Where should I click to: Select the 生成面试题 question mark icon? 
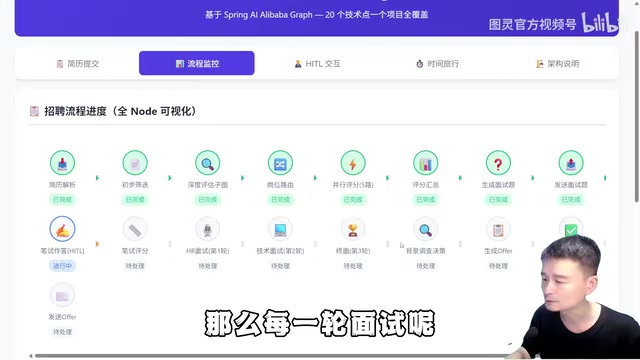498,163
